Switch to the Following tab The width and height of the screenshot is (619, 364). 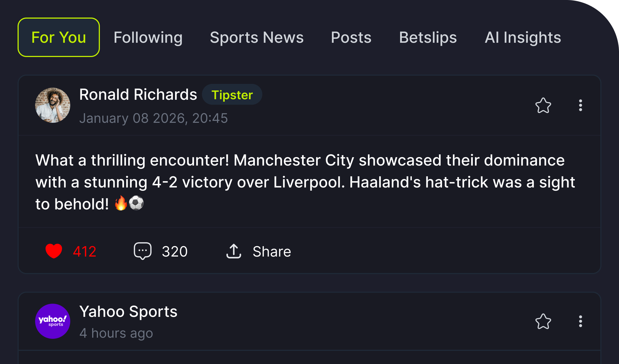(148, 38)
